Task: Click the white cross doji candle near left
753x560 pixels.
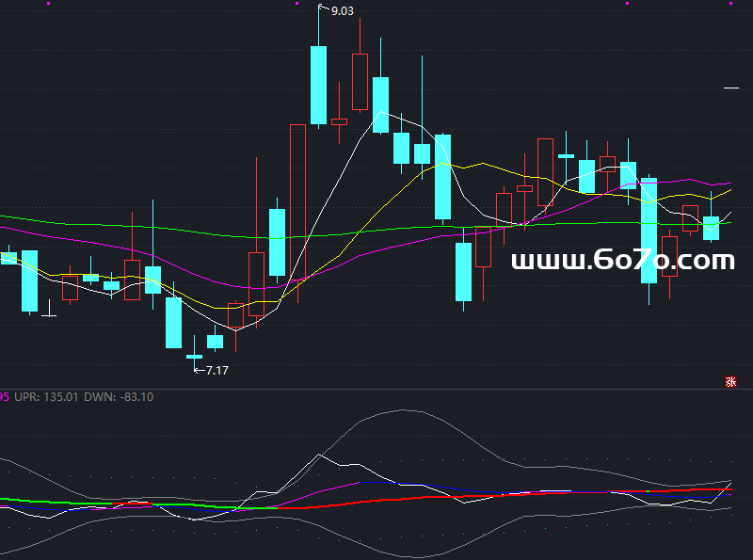Action: pos(50,314)
